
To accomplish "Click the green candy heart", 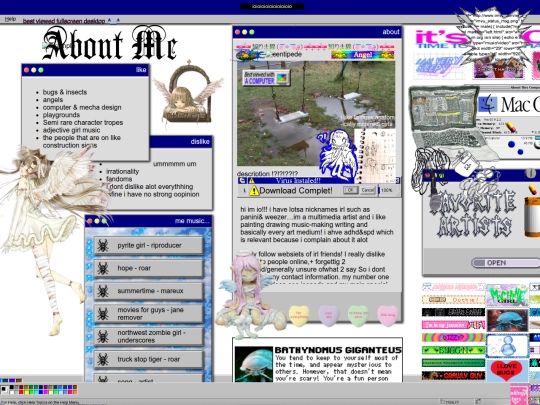I will pyautogui.click(x=358, y=315).
